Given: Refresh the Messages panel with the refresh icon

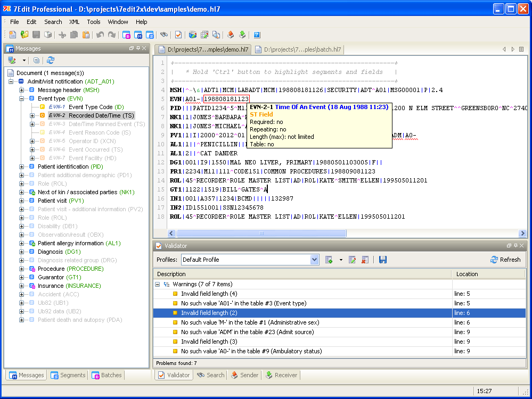Looking at the screenshot, I should point(51,61).
